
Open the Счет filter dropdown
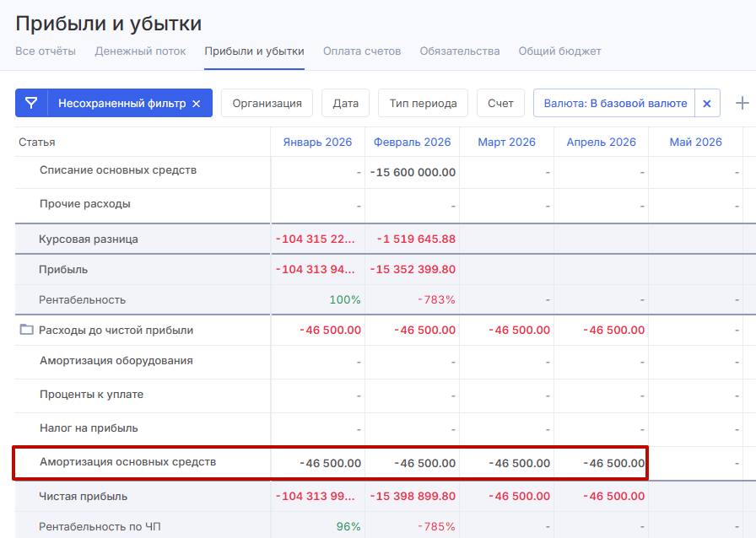500,103
